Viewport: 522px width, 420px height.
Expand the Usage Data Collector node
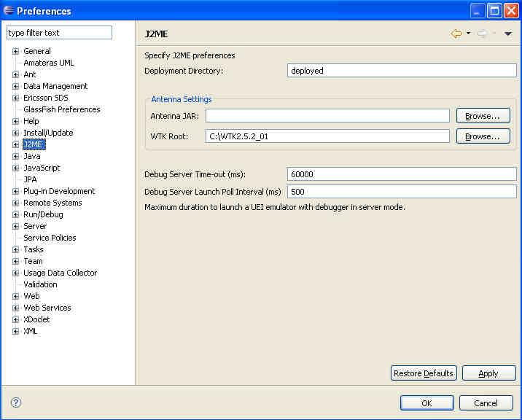tap(15, 273)
